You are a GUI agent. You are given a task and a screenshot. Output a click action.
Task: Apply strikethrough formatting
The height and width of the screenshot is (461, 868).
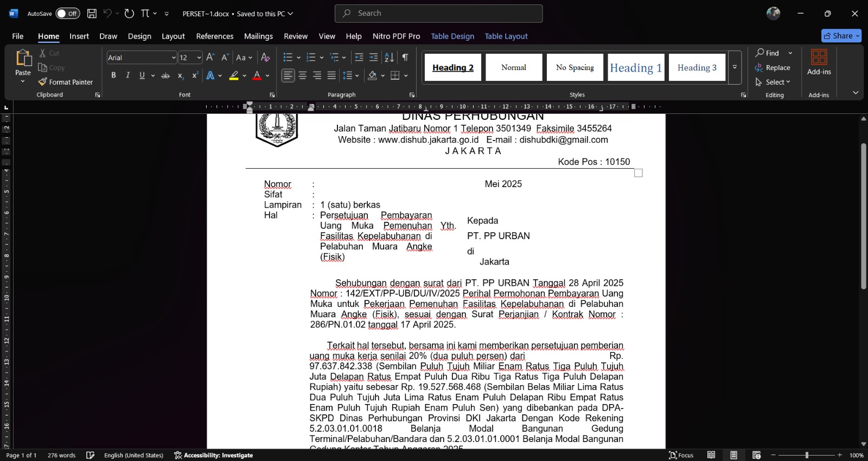tap(165, 75)
